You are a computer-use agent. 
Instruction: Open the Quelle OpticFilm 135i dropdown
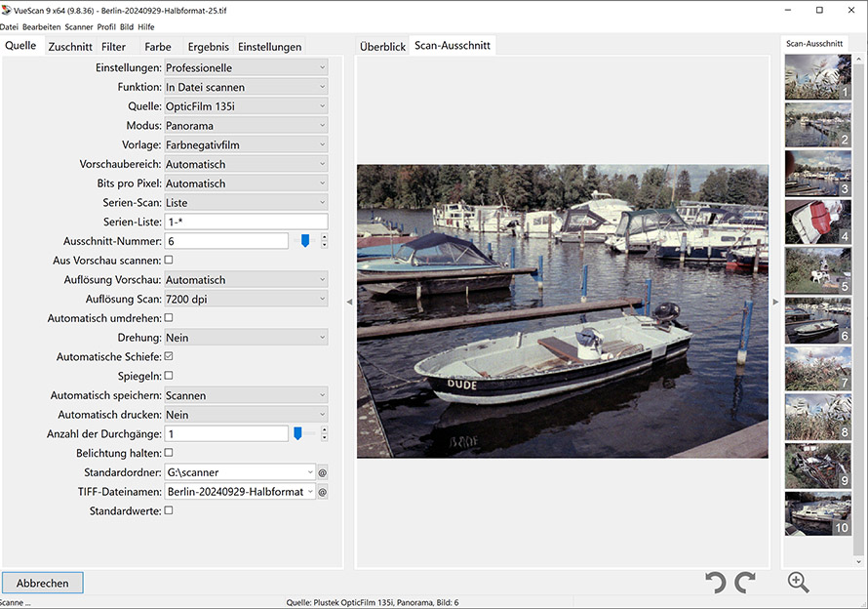point(245,106)
